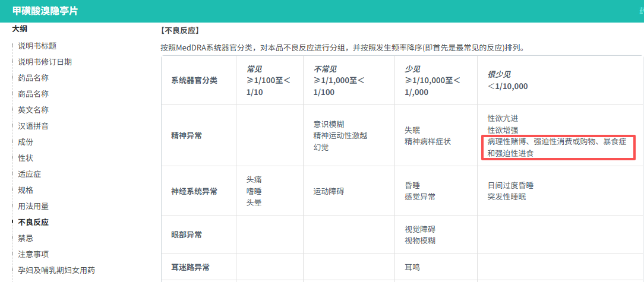Select 性状 from the outline
Image resolution: width=644 pixels, height=282 pixels.
click(x=26, y=158)
